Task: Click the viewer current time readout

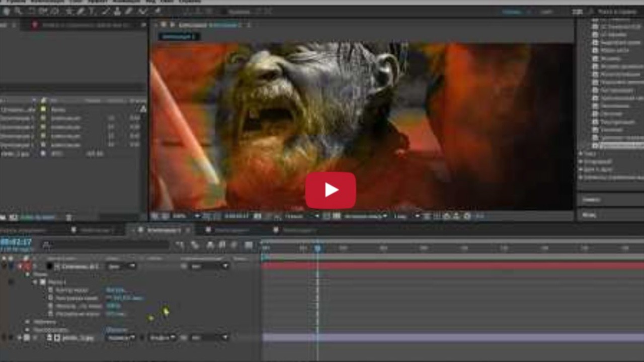Action: tap(236, 216)
